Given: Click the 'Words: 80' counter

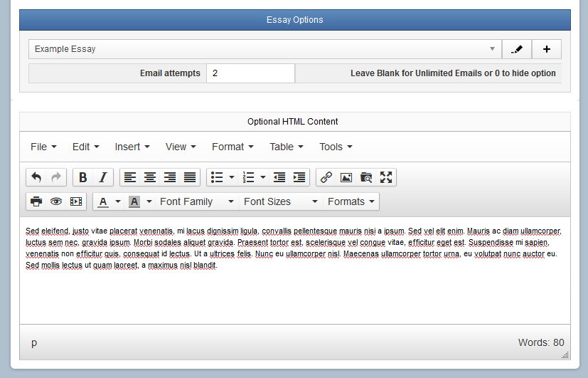Looking at the screenshot, I should 541,342.
